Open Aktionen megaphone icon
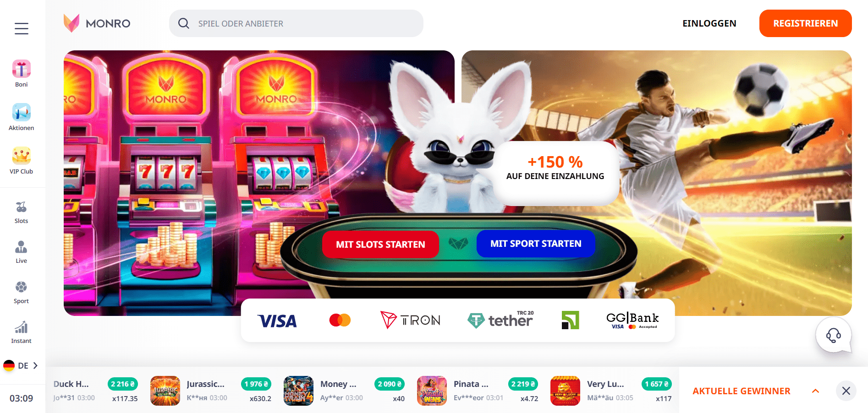Screen dimensions: 868x413 (x=21, y=113)
